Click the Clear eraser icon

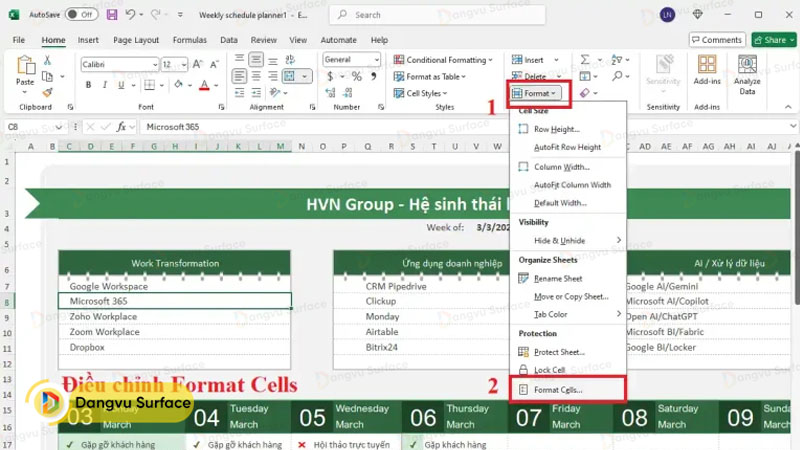coord(585,93)
